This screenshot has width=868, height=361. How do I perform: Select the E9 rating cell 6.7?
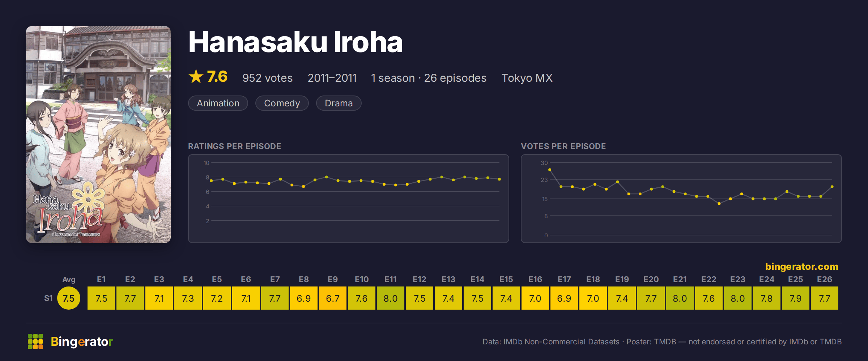pos(333,298)
